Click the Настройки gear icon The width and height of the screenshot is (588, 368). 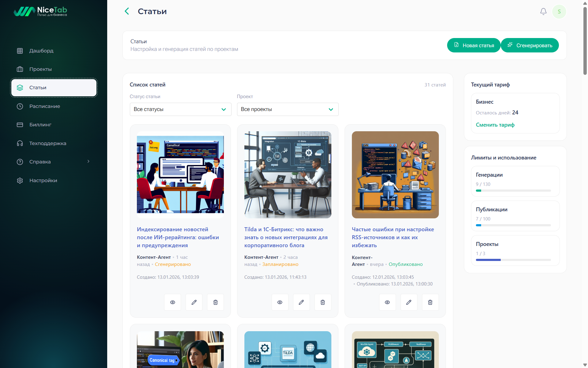point(20,180)
